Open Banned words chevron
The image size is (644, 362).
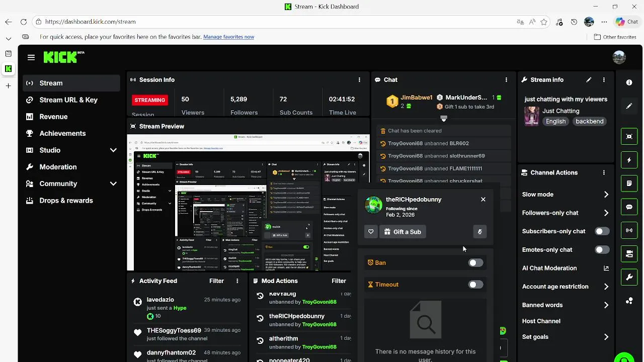pyautogui.click(x=606, y=305)
